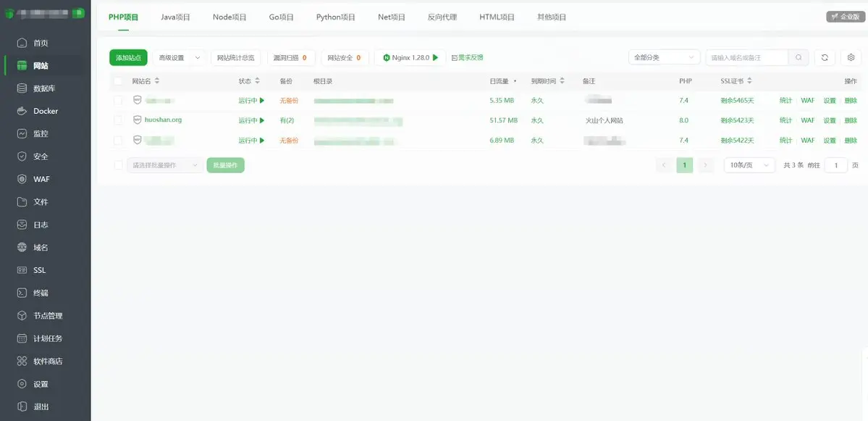Open the 日志 logs icon
Image resolution: width=868 pixels, height=421 pixels.
point(22,225)
